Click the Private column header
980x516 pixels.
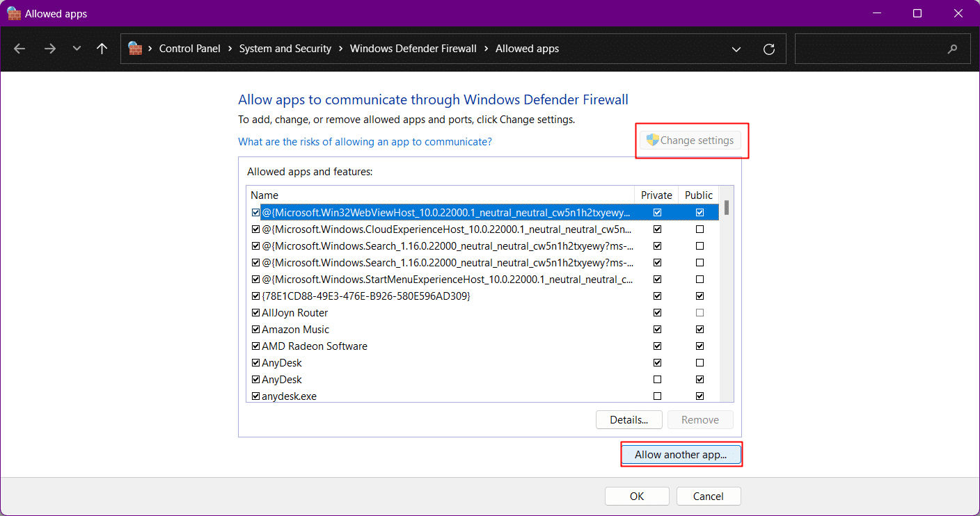656,195
